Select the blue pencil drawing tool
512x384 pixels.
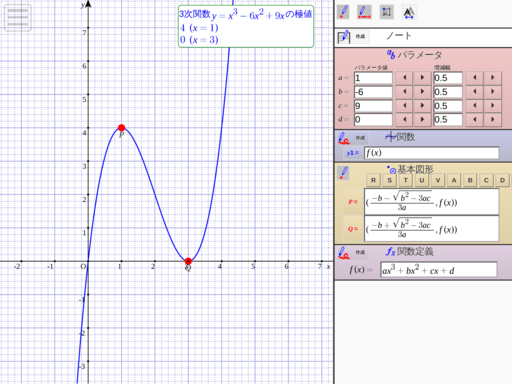point(343,12)
